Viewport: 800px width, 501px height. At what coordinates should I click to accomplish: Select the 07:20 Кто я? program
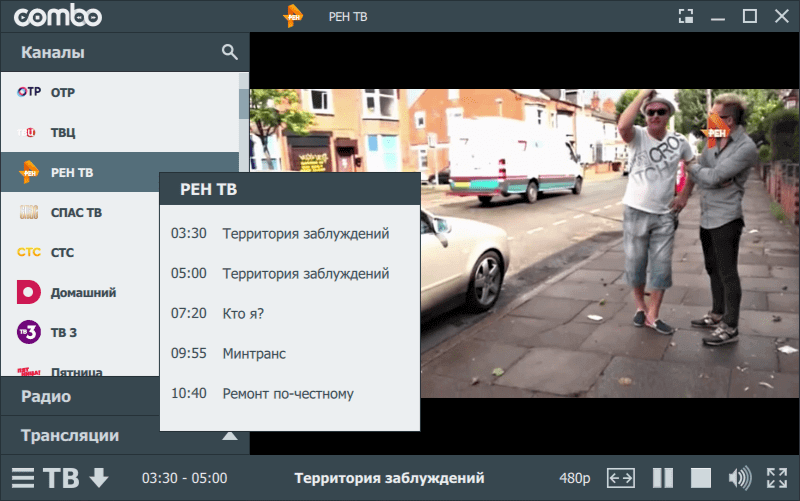[x=290, y=313]
